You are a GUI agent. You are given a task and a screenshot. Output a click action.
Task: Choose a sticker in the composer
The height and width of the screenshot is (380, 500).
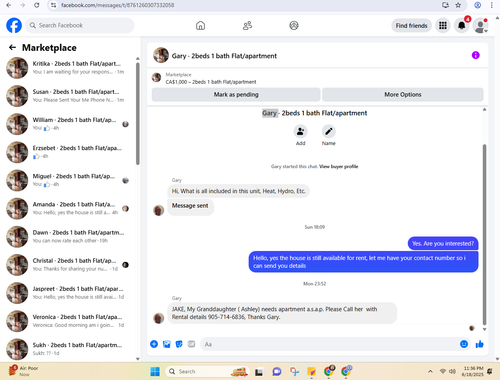[179, 344]
